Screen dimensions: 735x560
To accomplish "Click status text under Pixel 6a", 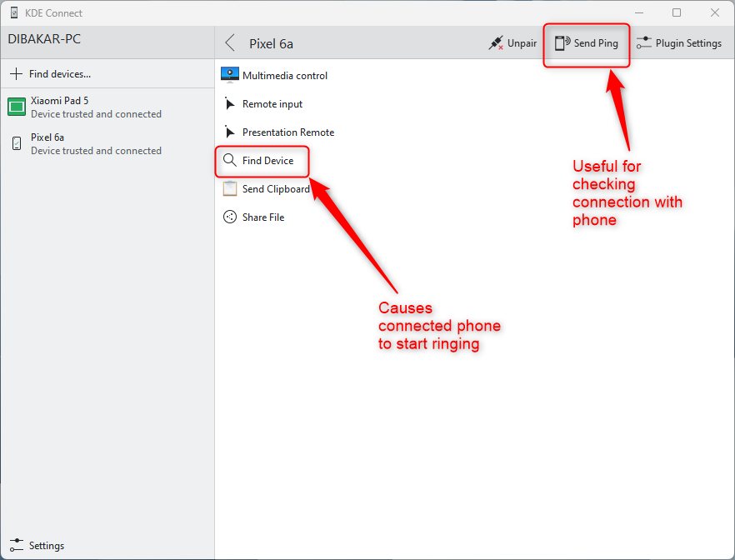I will pyautogui.click(x=96, y=151).
